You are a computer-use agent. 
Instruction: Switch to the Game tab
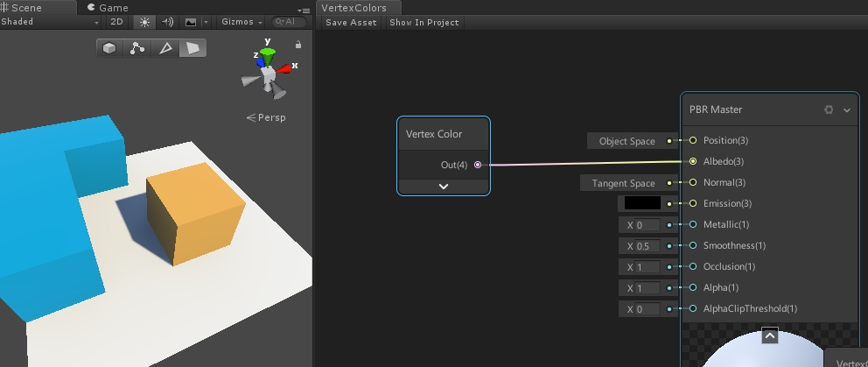point(108,8)
